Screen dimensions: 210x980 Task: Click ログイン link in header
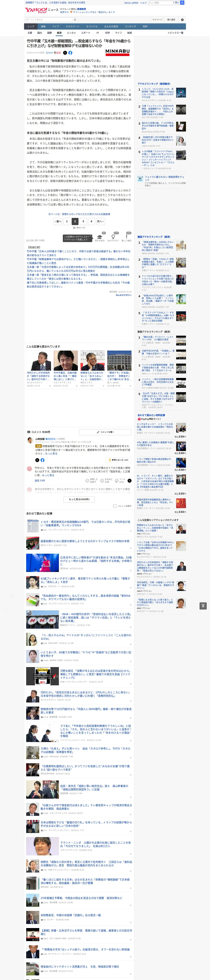(x=64, y=12)
